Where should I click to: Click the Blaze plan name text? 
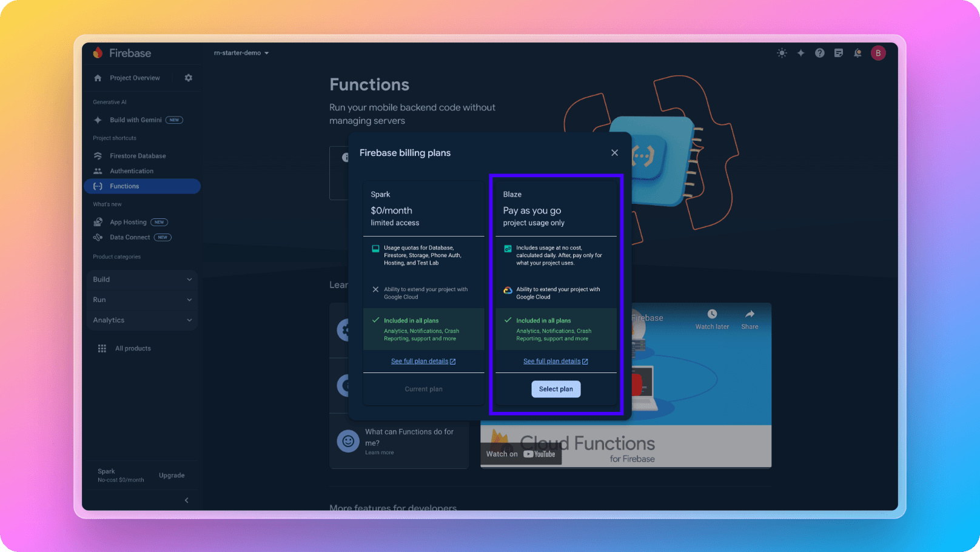(512, 195)
